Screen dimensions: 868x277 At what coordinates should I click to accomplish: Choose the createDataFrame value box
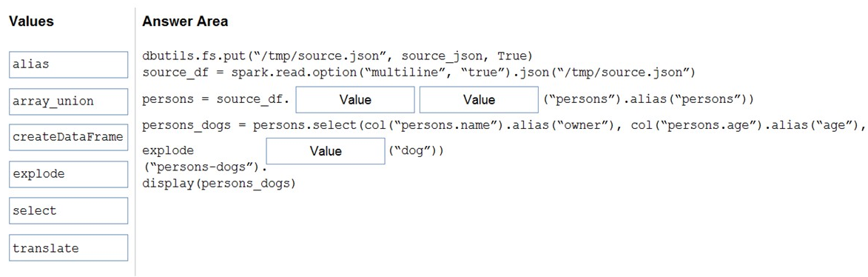(x=70, y=138)
